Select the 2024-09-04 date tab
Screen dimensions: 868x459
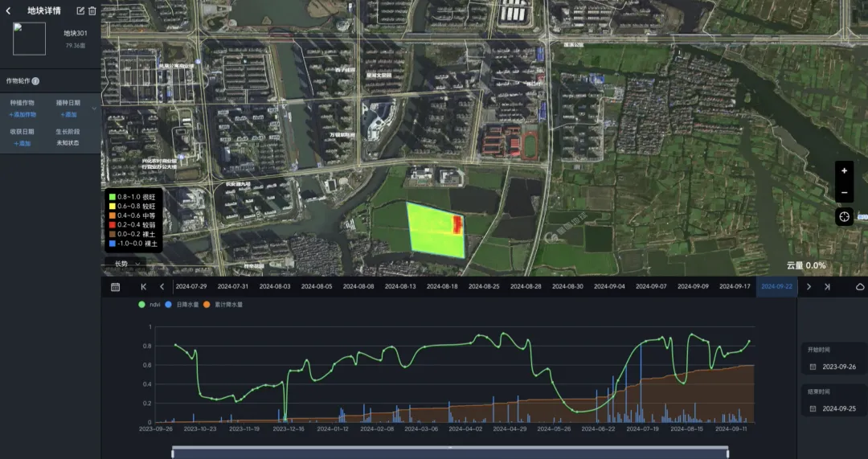click(x=609, y=287)
